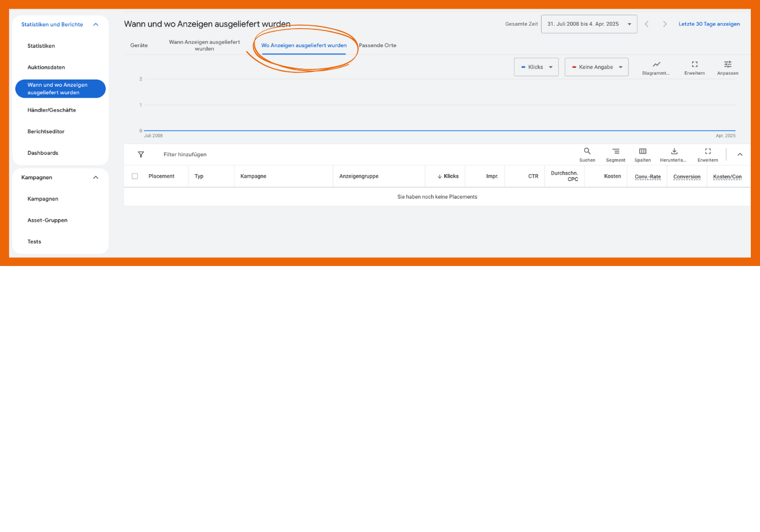Collapse the Kampagnen sidebar section

point(95,178)
